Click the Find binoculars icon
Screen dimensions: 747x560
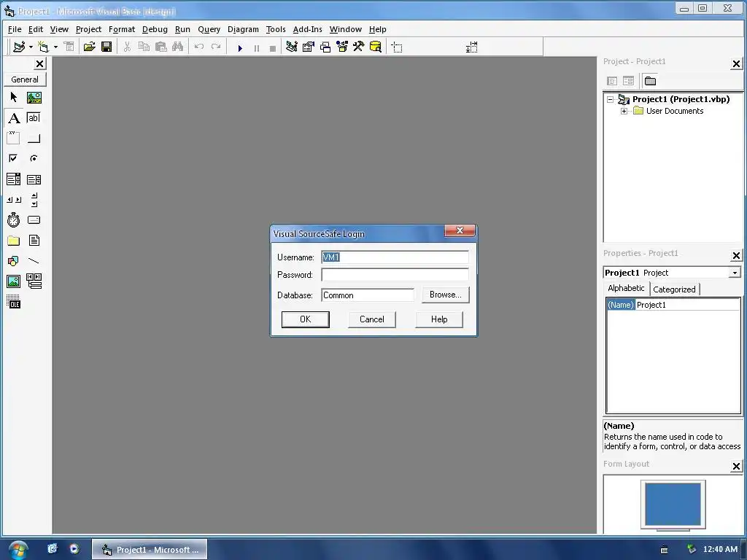pos(178,47)
